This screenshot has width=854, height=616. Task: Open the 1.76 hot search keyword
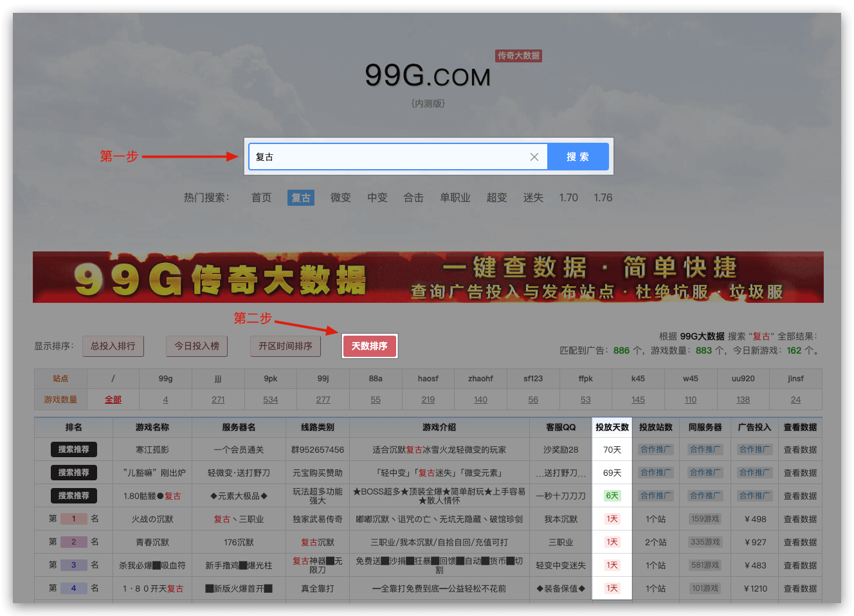603,198
